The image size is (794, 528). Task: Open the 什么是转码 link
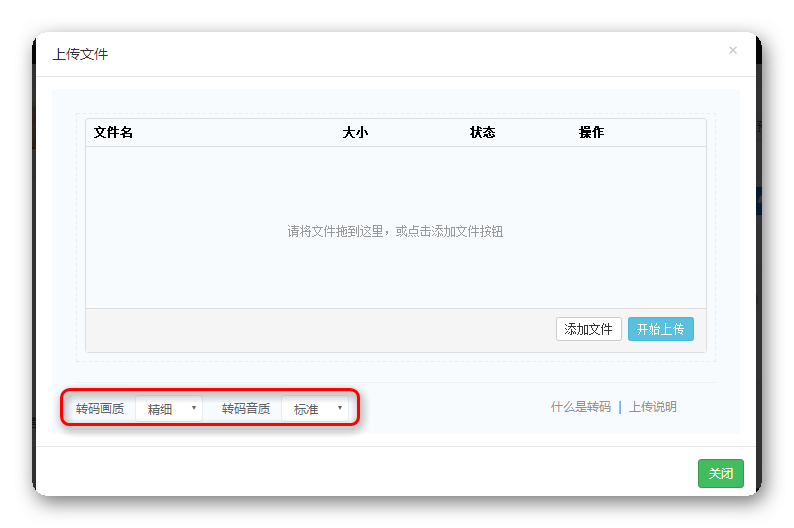click(580, 407)
